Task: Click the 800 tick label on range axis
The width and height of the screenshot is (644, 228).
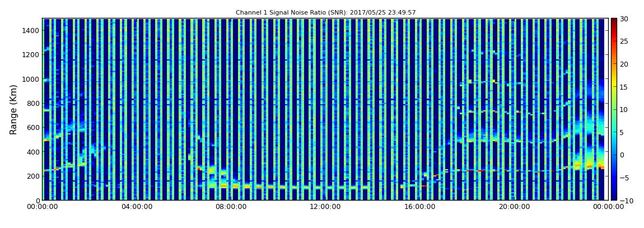Action: tap(33, 103)
